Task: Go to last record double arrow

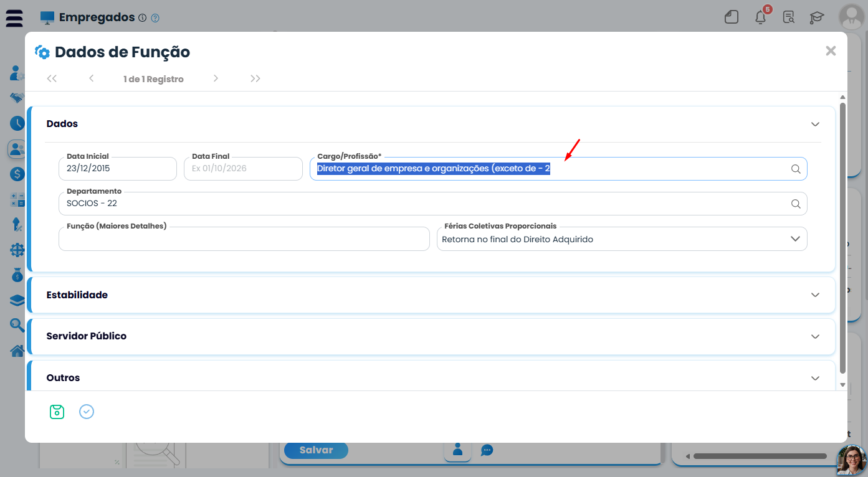Action: coord(255,78)
